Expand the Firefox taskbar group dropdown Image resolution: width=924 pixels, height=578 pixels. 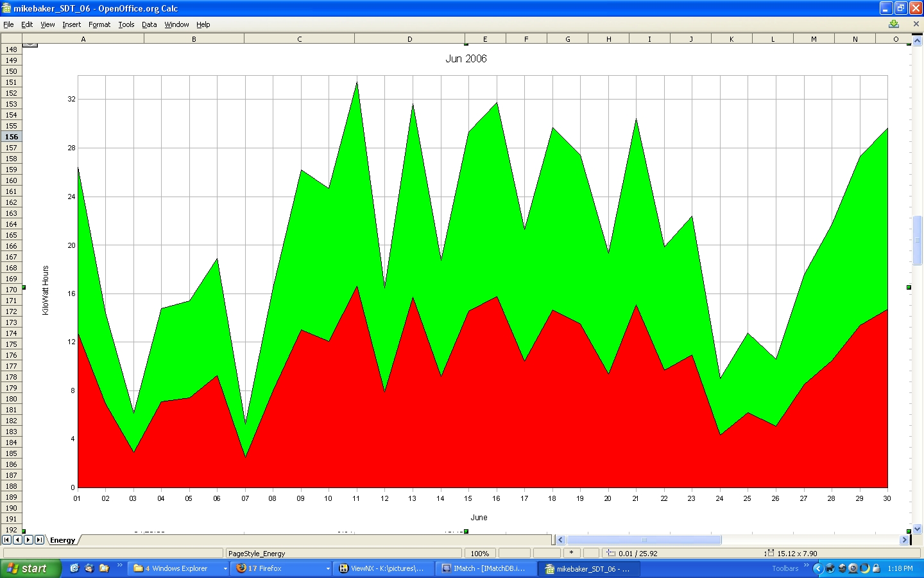click(328, 568)
